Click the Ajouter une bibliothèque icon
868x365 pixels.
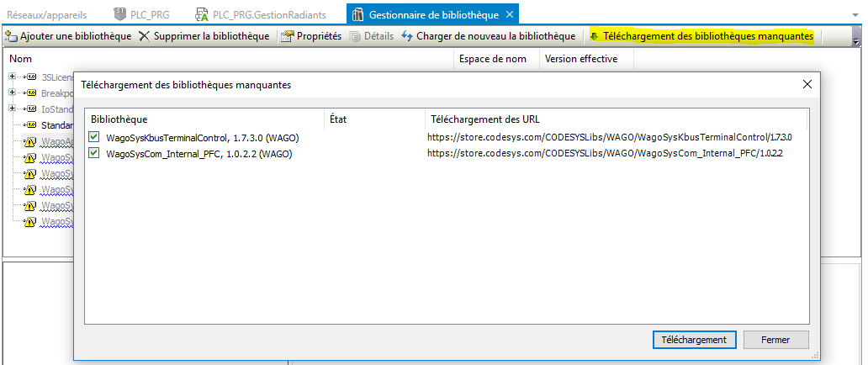pos(12,36)
